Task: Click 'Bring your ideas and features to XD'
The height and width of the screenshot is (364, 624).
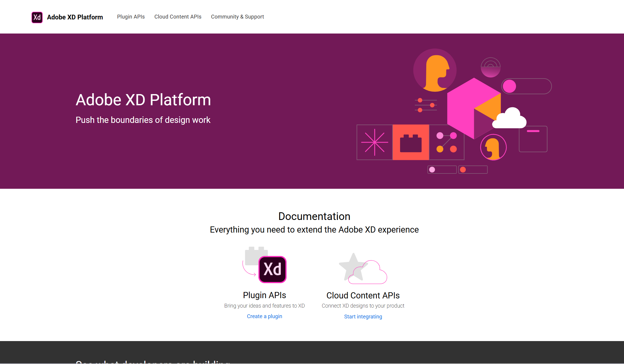Action: click(x=264, y=306)
